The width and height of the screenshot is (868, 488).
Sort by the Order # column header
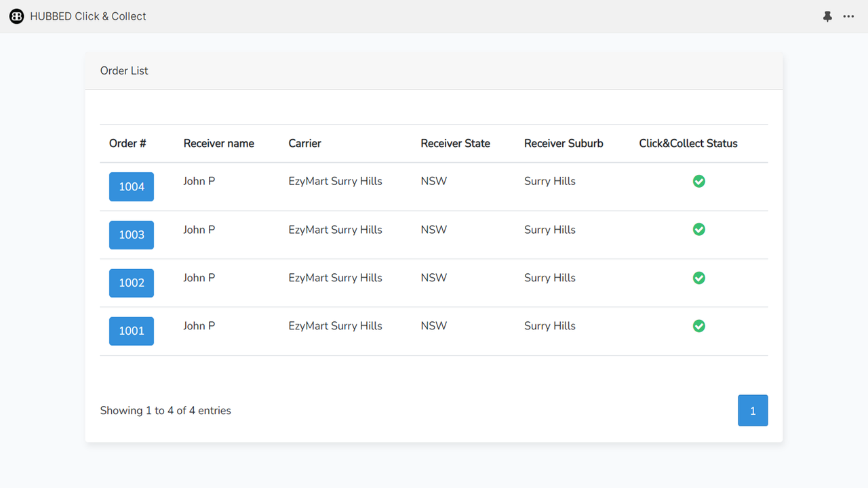(127, 144)
